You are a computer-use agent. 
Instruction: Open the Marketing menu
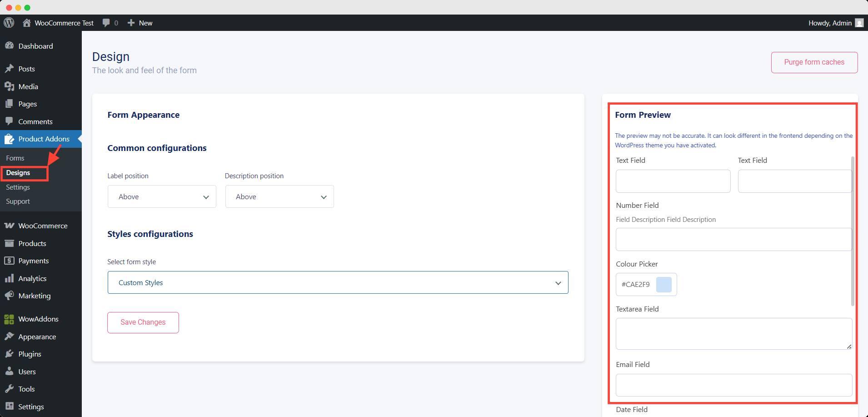click(x=35, y=296)
